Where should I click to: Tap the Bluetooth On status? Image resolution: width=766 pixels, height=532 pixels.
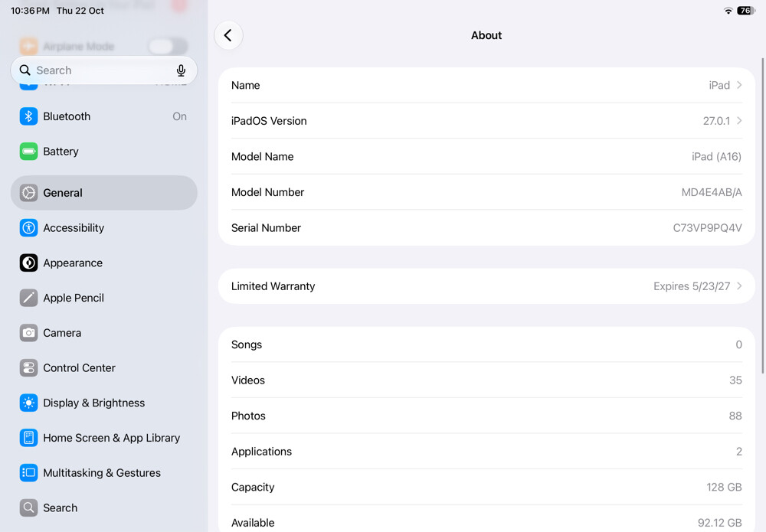[x=179, y=116]
